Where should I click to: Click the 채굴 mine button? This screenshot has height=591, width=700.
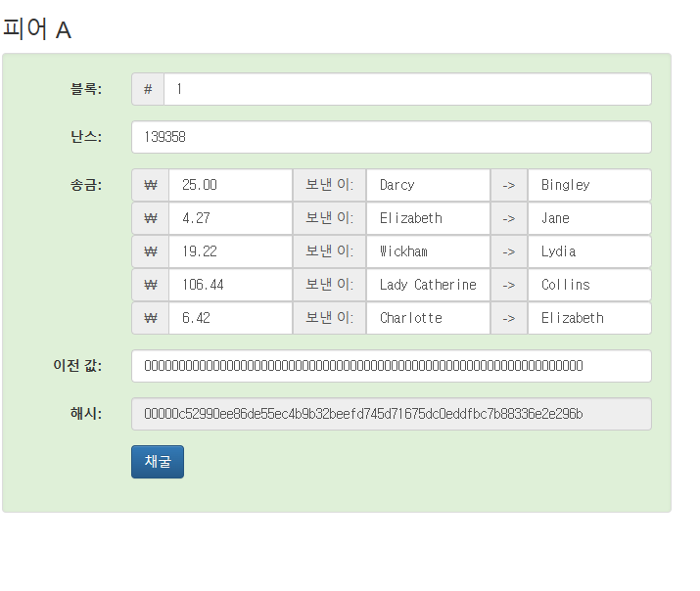158,462
